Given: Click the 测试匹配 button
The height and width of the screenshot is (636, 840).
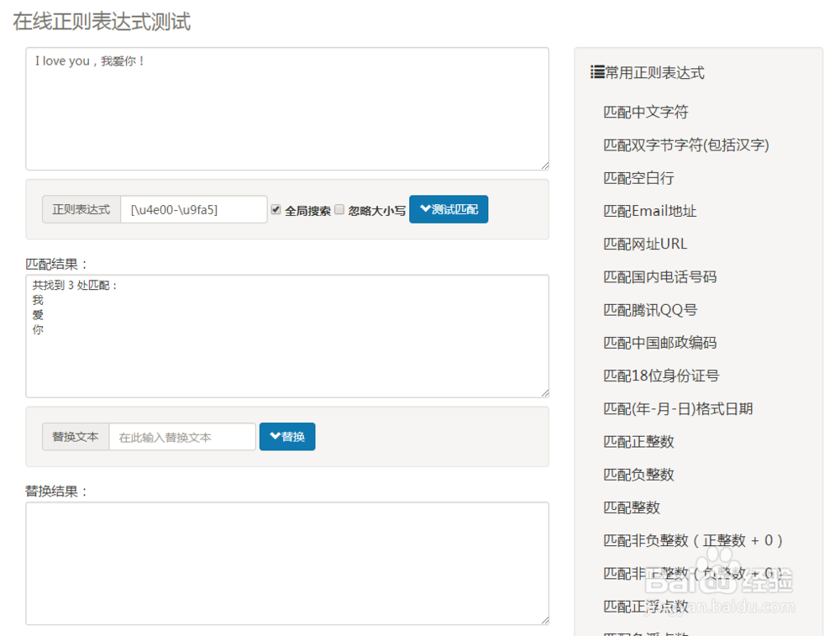Looking at the screenshot, I should pyautogui.click(x=449, y=209).
